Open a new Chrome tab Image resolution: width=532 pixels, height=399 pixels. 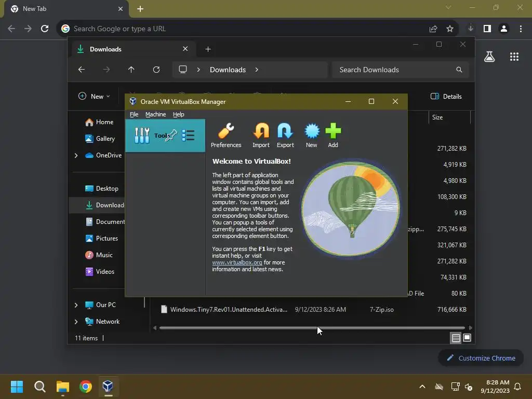pyautogui.click(x=140, y=9)
